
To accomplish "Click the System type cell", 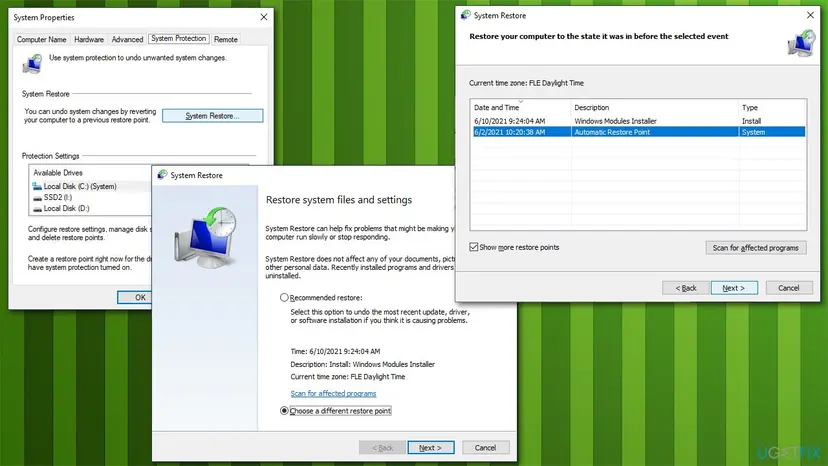I will (753, 132).
